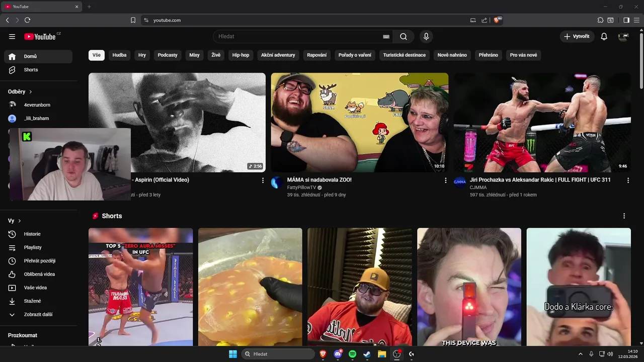Image resolution: width=644 pixels, height=362 pixels.
Task: Open Discord from the taskbar
Action: (338, 354)
